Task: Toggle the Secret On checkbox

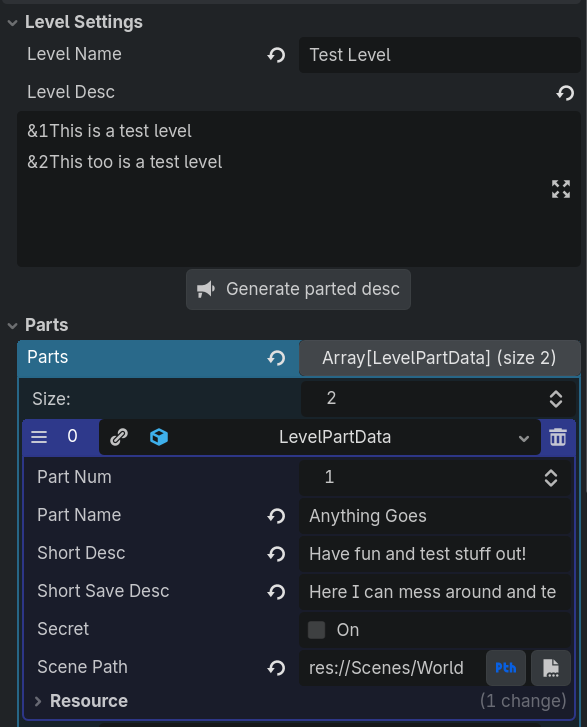Action: 317,630
